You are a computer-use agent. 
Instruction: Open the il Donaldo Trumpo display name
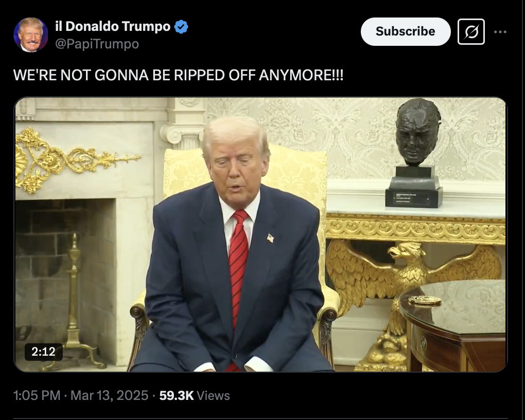point(113,26)
